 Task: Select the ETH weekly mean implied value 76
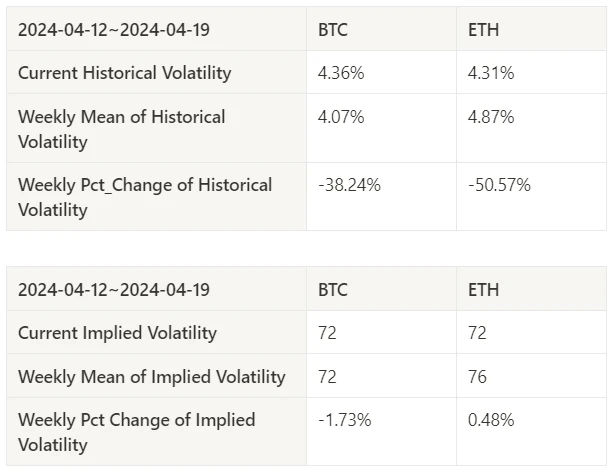pos(477,377)
